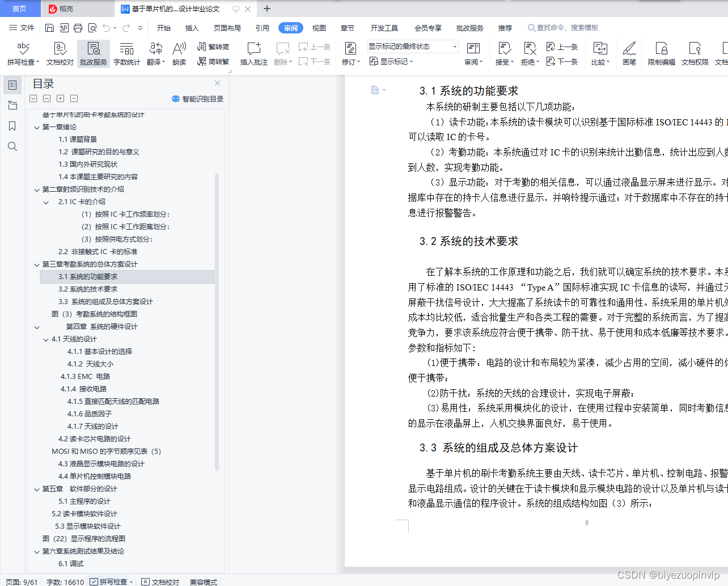
Task: Collapse the 4.1 天线的设计 node
Action: point(46,339)
